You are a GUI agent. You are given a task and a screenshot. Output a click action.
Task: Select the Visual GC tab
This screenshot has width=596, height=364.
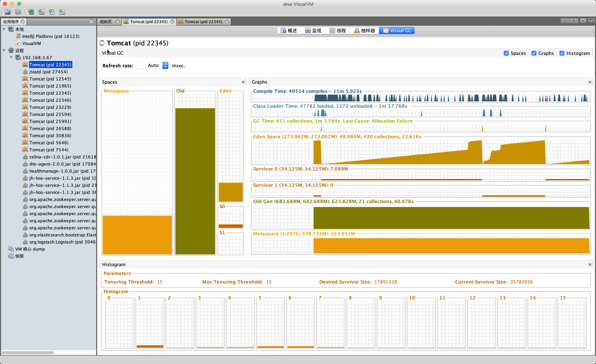coord(397,31)
